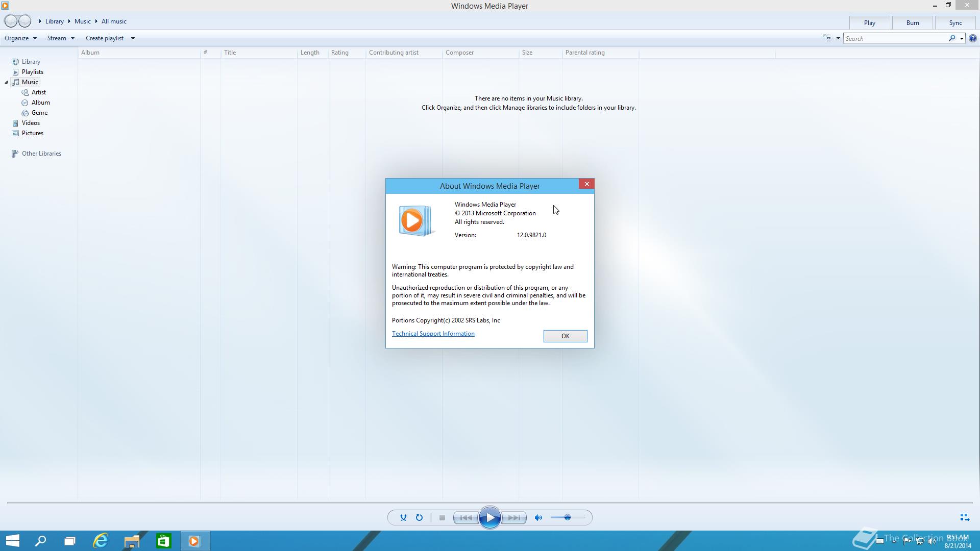
Task: Sort by the Rating column header
Action: coord(347,53)
